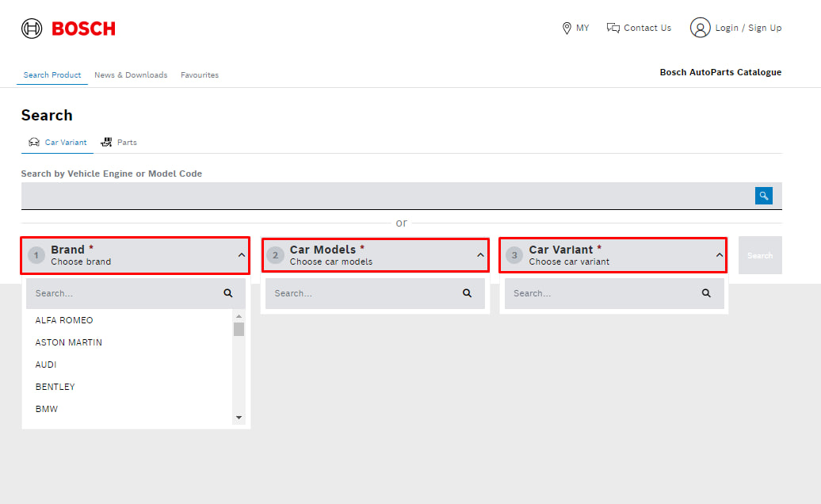Click the user profile avatar icon
821x504 pixels.
(x=700, y=28)
